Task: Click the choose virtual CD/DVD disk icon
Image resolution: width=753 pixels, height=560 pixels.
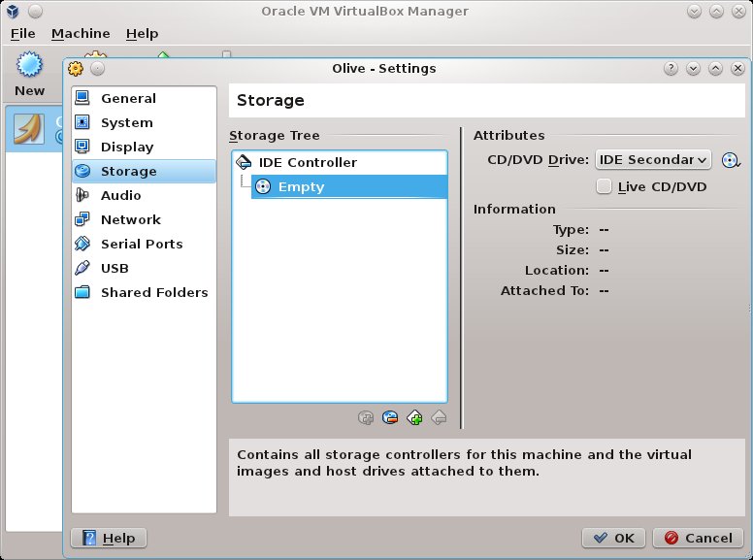Action: click(x=731, y=160)
